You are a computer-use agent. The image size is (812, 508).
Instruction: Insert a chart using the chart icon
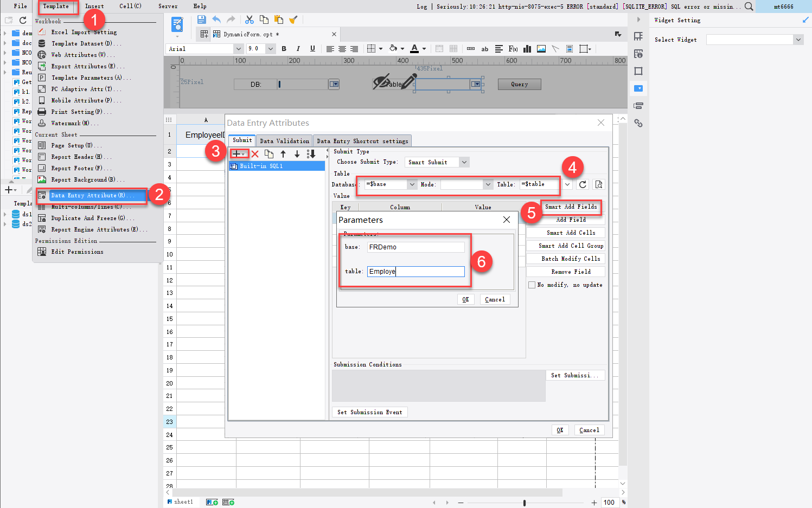(x=527, y=49)
